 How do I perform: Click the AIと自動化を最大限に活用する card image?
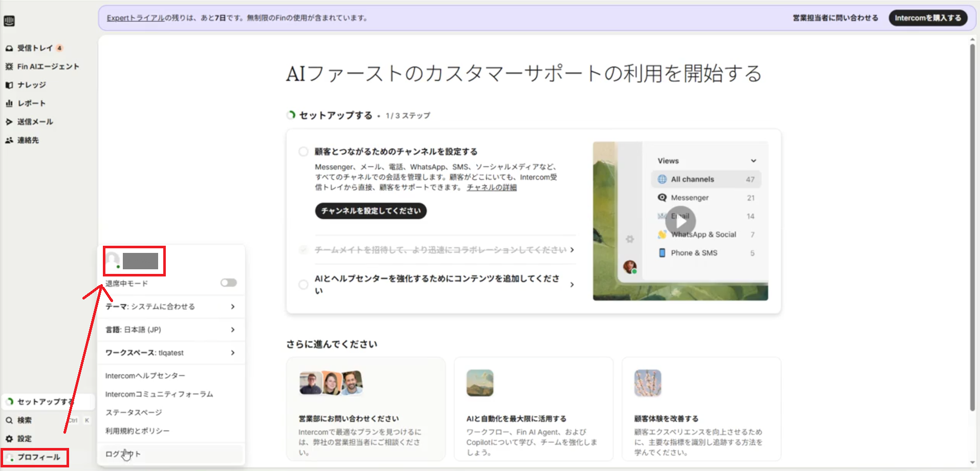(480, 383)
